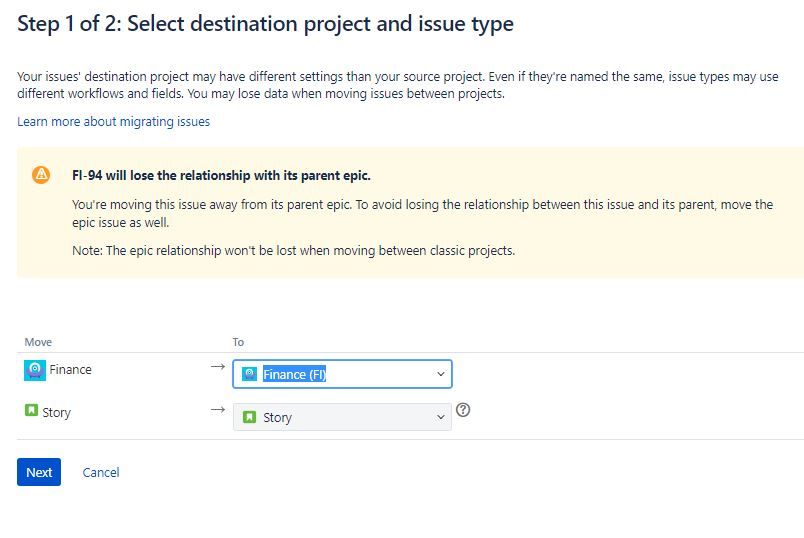Image resolution: width=804 pixels, height=538 pixels.
Task: Open Learn more about migrating issues link
Action: (x=113, y=122)
